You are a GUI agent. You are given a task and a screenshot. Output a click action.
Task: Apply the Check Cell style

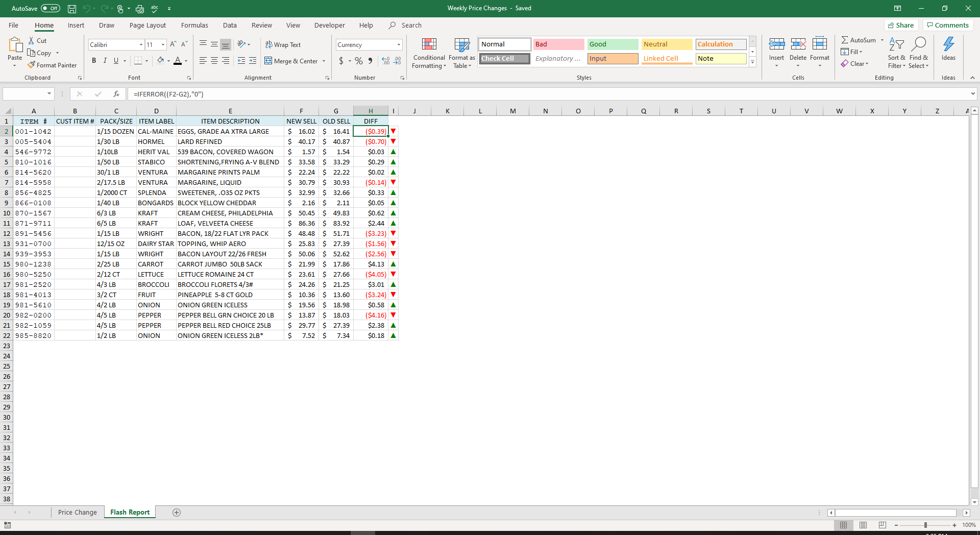(x=505, y=59)
